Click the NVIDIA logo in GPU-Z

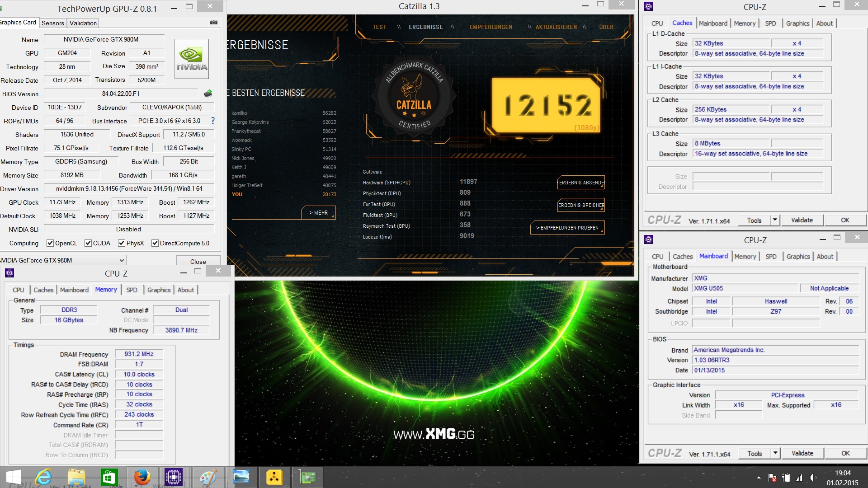[x=192, y=59]
